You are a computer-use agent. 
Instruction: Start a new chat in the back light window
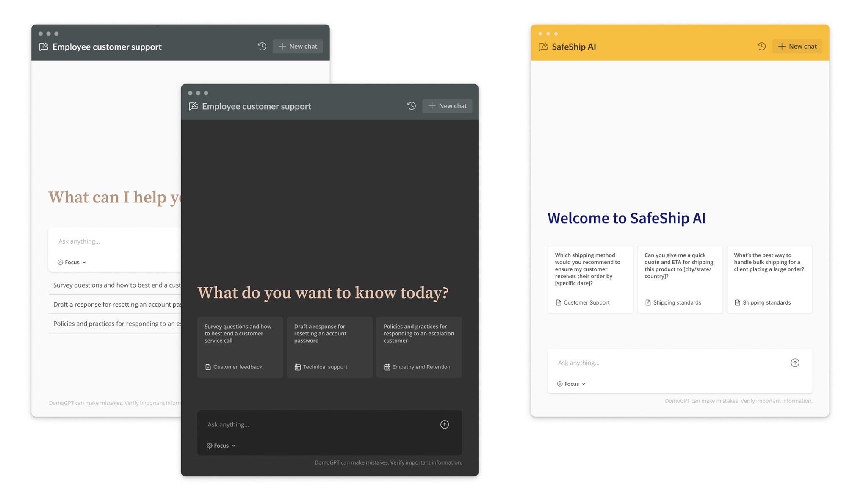pyautogui.click(x=298, y=47)
